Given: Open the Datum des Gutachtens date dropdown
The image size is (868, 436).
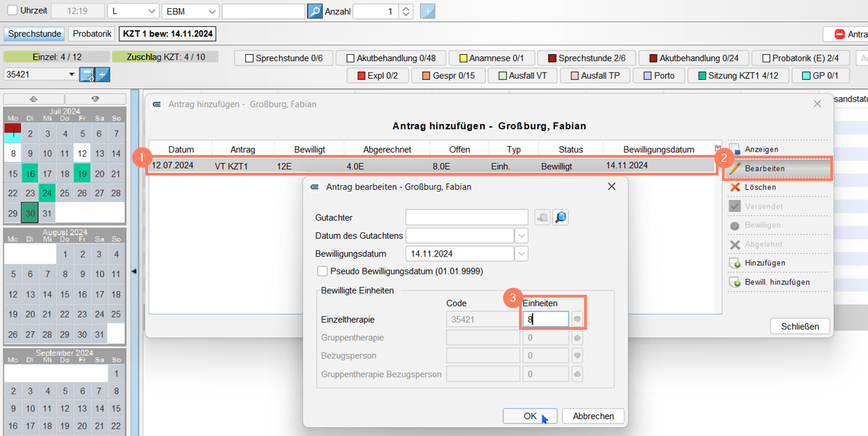Looking at the screenshot, I should (x=522, y=236).
